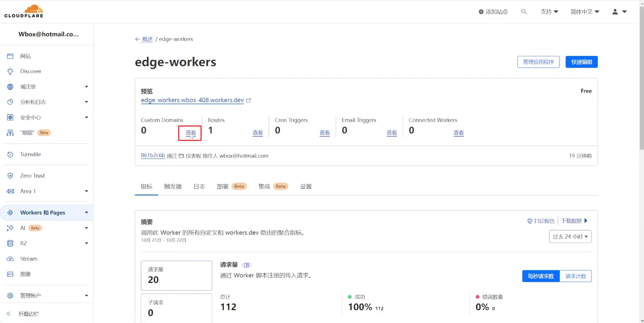Collapse the Workers 和 Pages section arrow

click(x=87, y=212)
